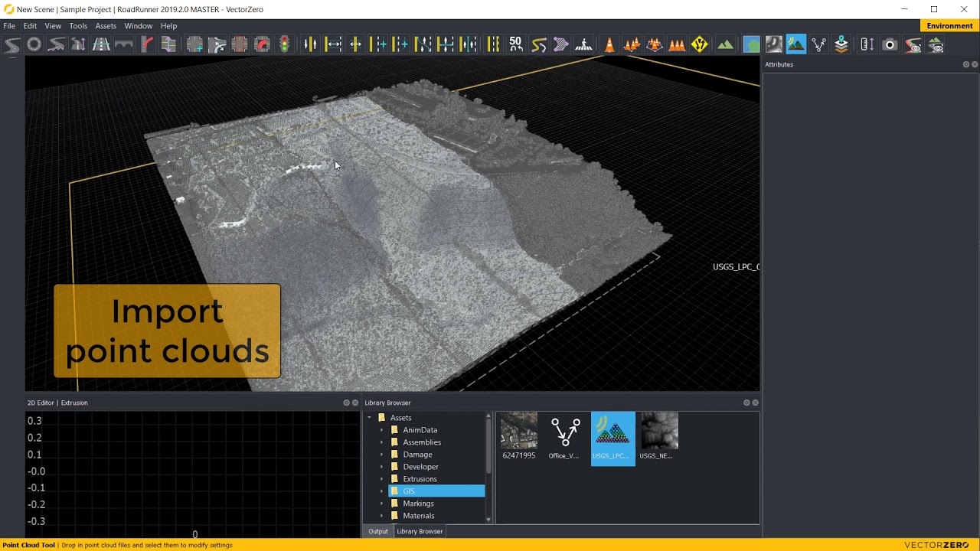Open the File menu
This screenshot has height=551, width=980.
click(9, 26)
